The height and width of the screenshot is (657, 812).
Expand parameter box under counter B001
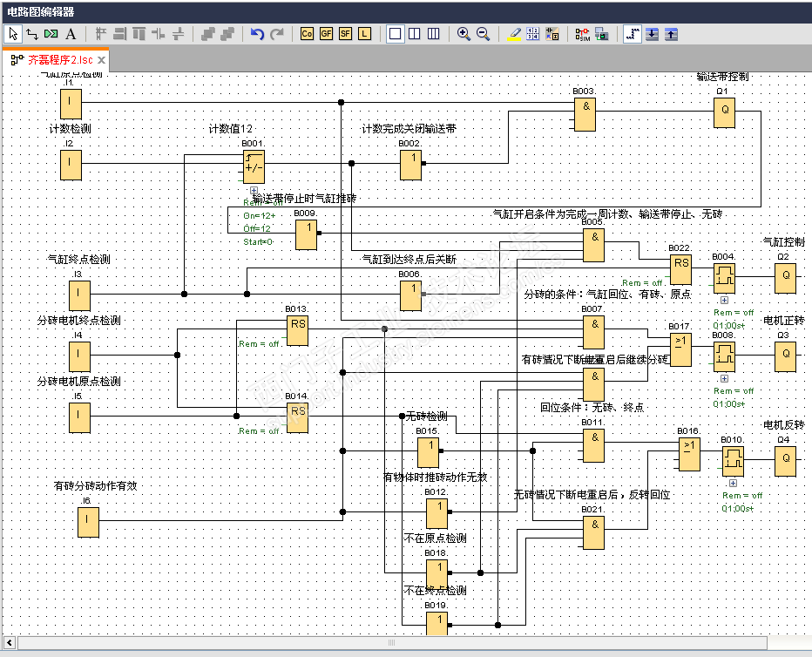click(254, 190)
